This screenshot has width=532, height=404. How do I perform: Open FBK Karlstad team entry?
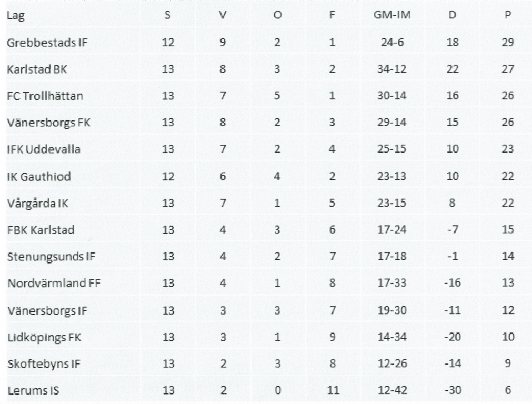41,230
